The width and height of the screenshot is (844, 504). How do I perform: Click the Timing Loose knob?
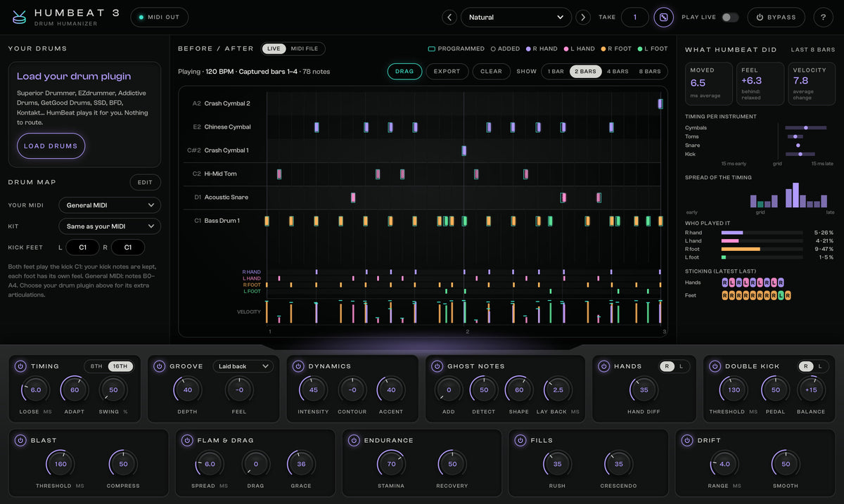(36, 389)
